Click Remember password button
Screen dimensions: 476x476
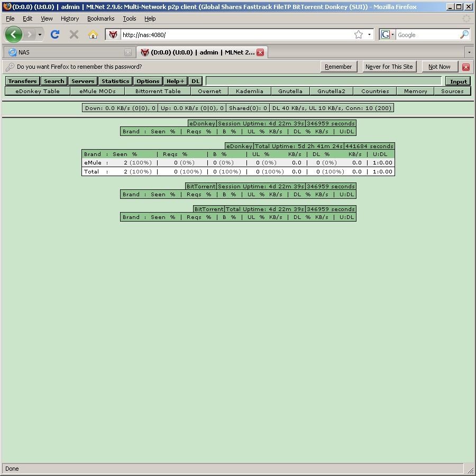click(x=338, y=67)
